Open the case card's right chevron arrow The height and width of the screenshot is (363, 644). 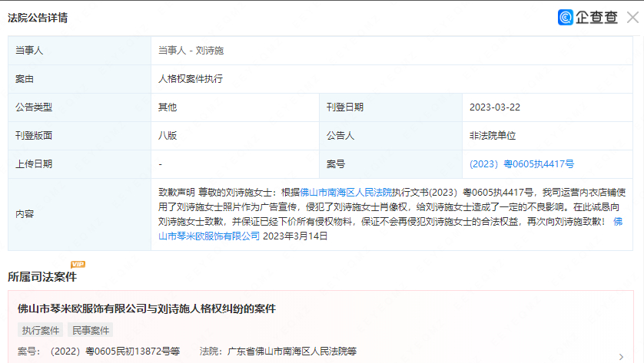[621, 357]
